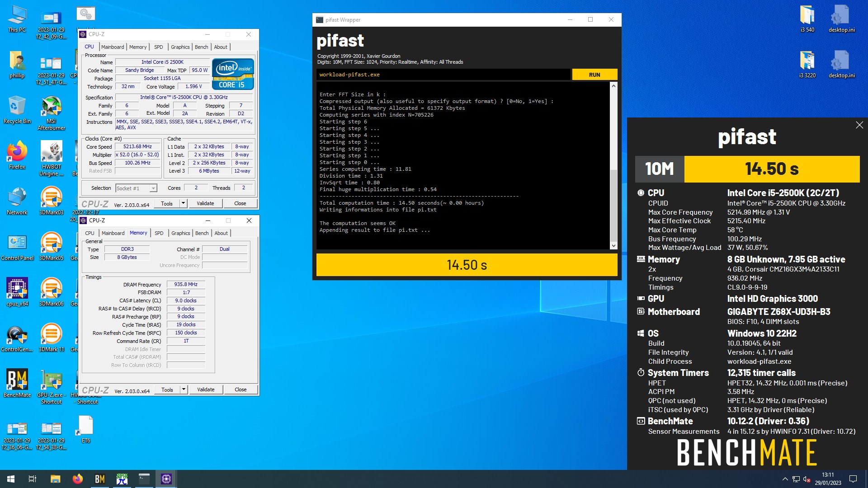Open This PC desktop icon
The image size is (868, 488).
point(17,19)
